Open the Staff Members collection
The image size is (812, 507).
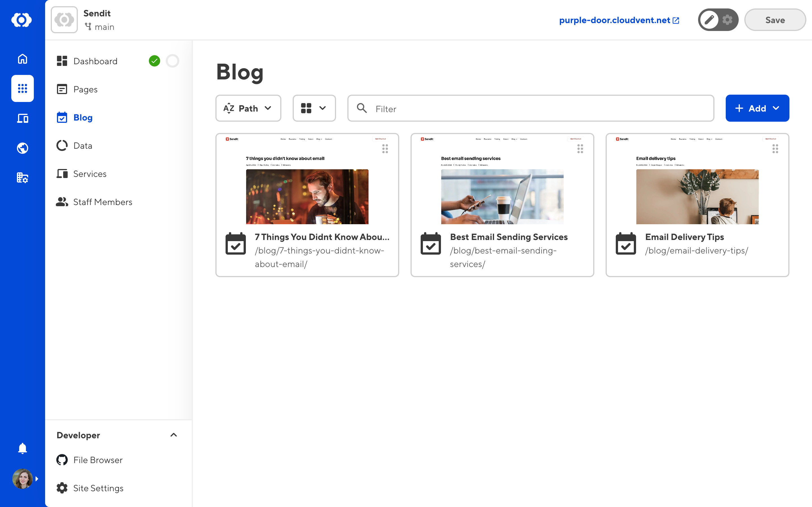click(x=102, y=202)
